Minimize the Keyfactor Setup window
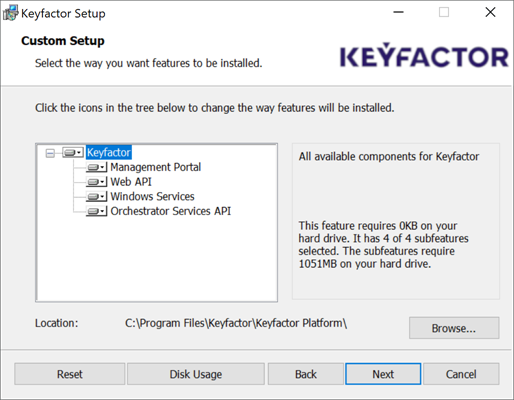Image resolution: width=514 pixels, height=400 pixels. 398,12
